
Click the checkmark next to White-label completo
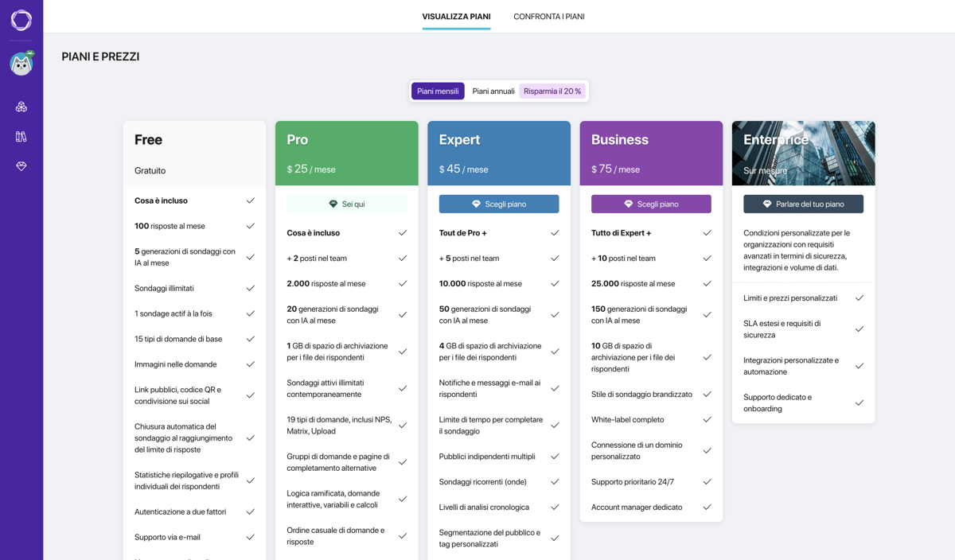click(707, 420)
